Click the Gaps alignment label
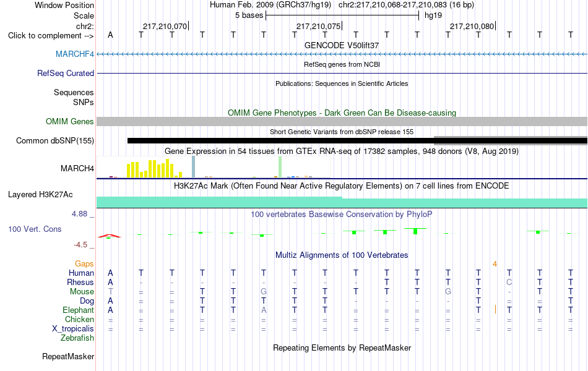The width and height of the screenshot is (588, 371). click(84, 264)
